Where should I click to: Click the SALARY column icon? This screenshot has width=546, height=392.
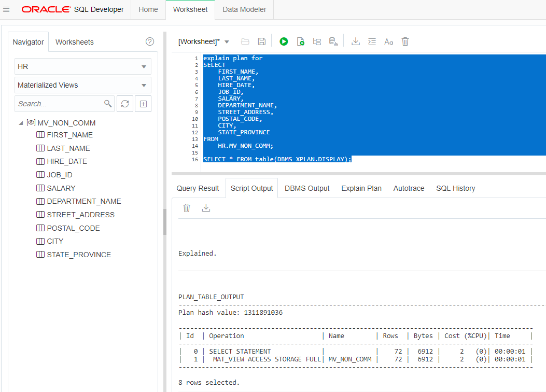(x=40, y=188)
